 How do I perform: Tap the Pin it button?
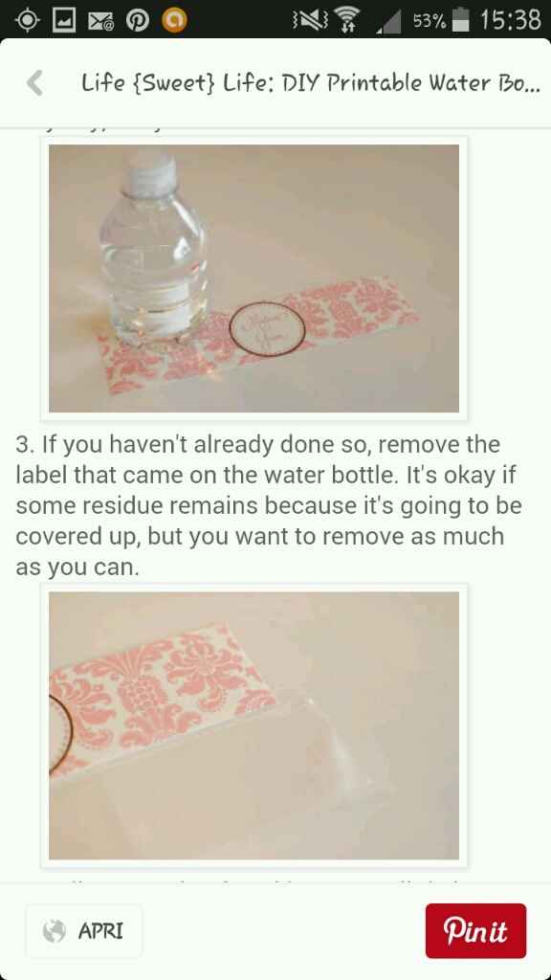475,930
